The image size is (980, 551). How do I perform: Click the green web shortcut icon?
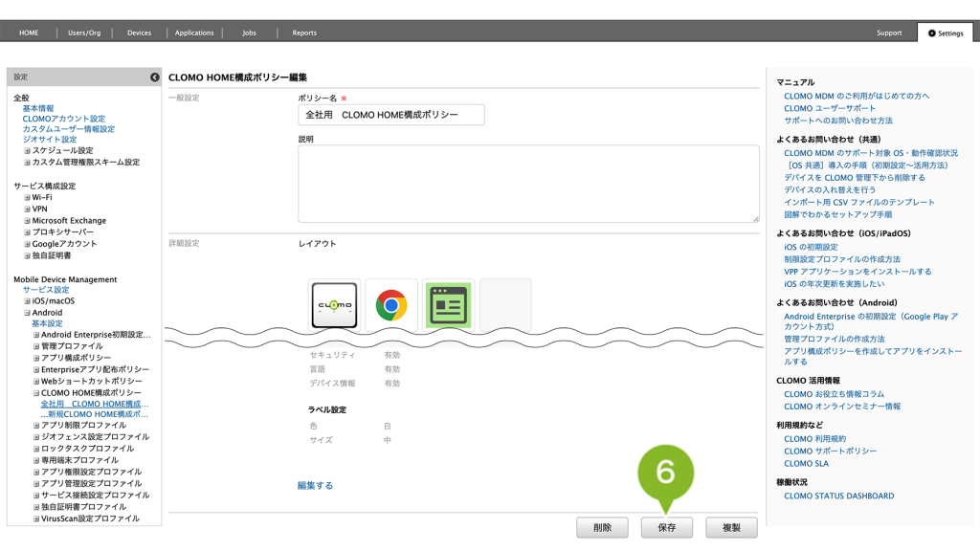tap(448, 305)
